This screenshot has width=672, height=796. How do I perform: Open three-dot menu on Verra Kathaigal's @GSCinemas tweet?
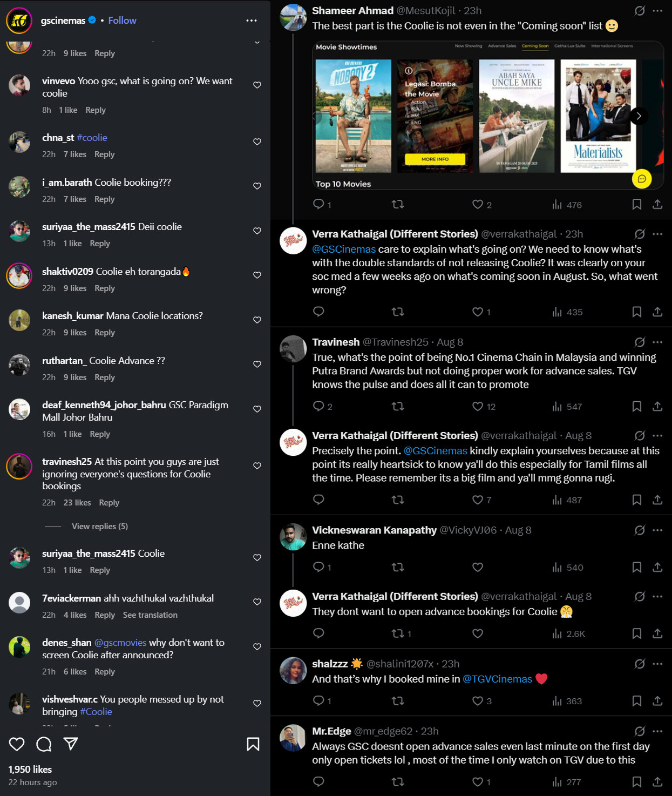(x=657, y=234)
